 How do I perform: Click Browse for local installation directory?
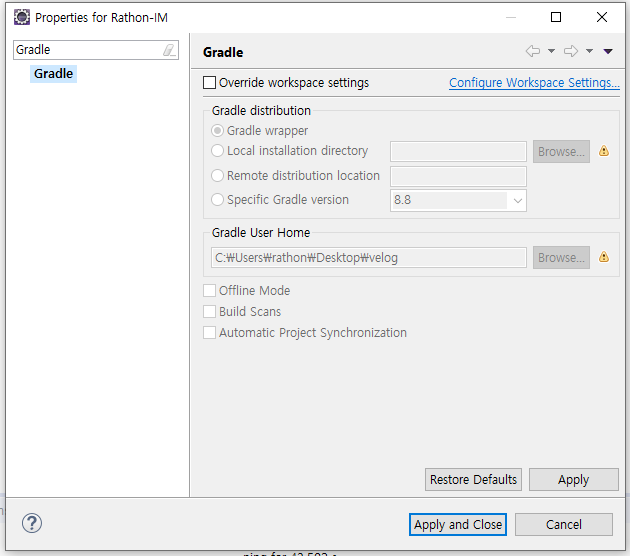561,151
